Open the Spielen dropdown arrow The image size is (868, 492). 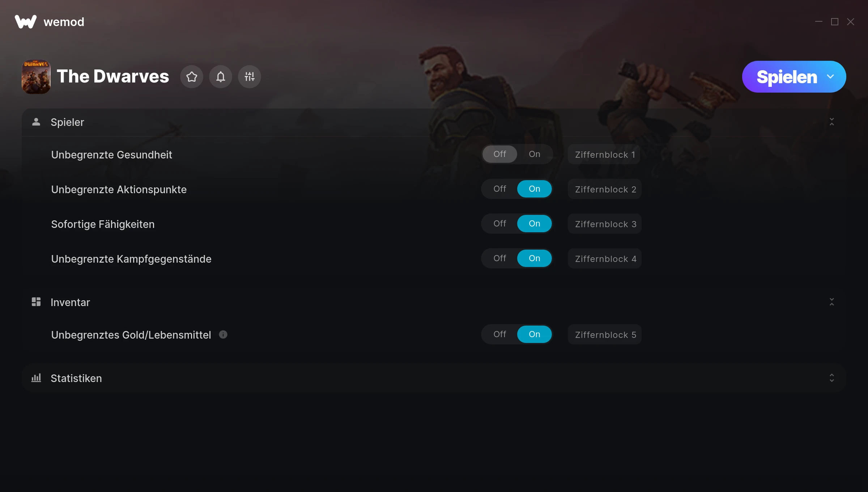(x=830, y=77)
